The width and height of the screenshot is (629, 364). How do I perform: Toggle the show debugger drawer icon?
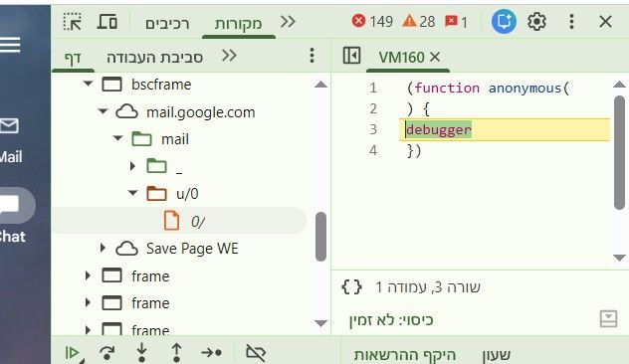click(x=608, y=319)
